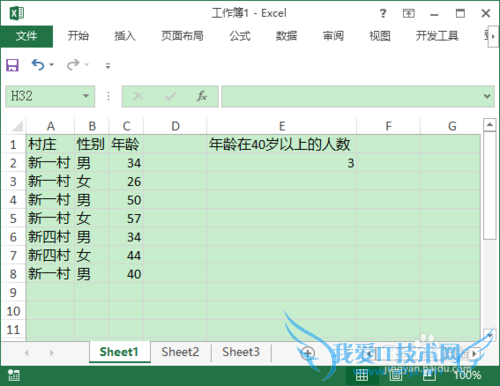Image resolution: width=500 pixels, height=386 pixels.
Task: Open the Excel Help question mark
Action: (x=383, y=13)
